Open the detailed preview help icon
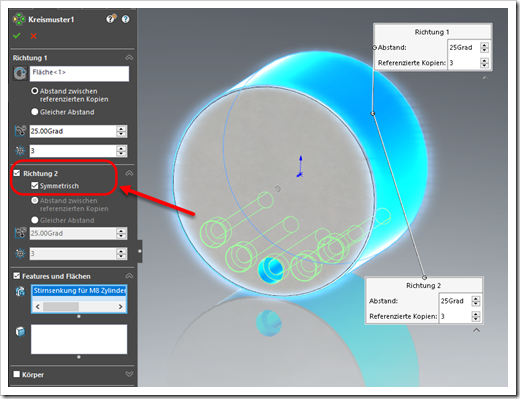Viewport: 520px width, 399px height. [x=111, y=19]
